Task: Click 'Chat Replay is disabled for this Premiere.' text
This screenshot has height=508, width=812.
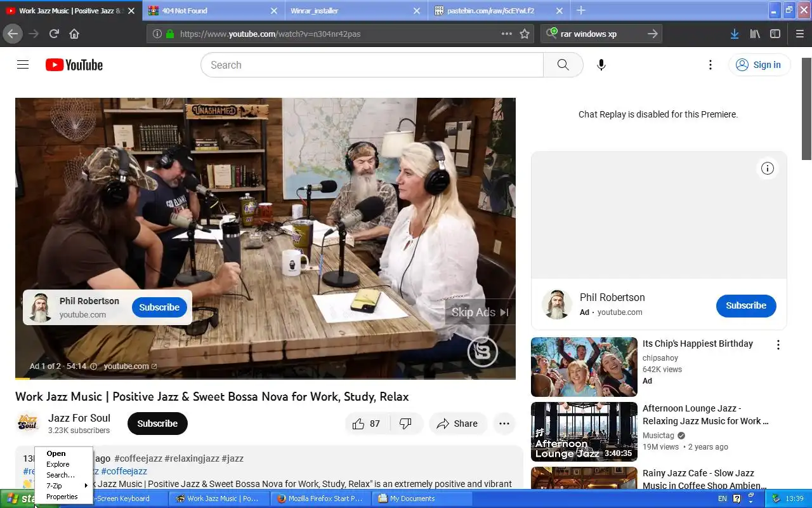Action: [x=658, y=114]
